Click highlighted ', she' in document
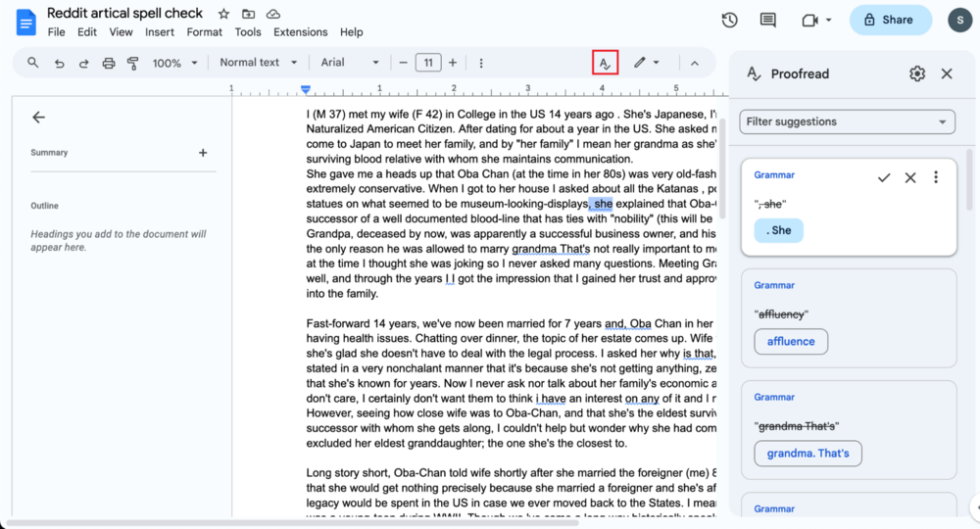Screen dimensions: 980x529 coord(601,204)
